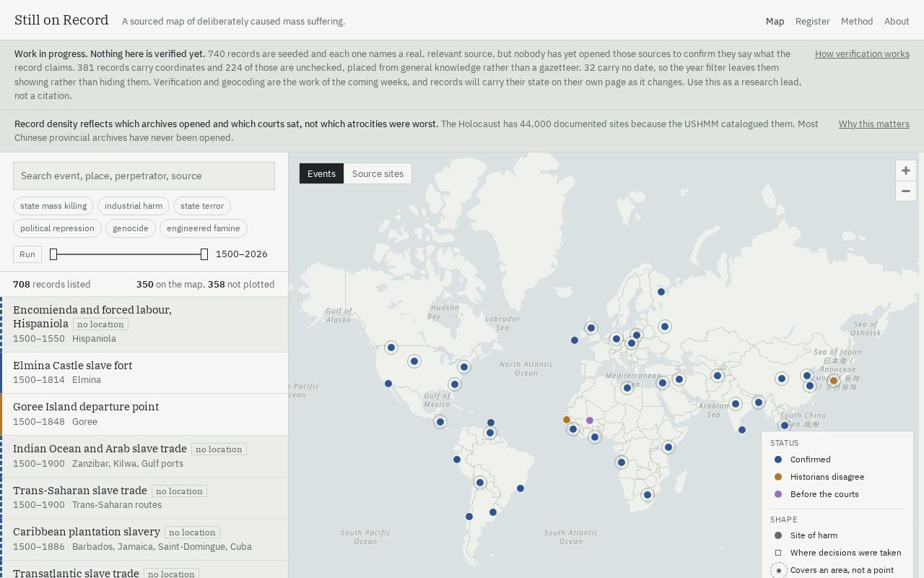Select the Caribbean plantation slavery record
Image resolution: width=924 pixels, height=578 pixels.
(144, 539)
